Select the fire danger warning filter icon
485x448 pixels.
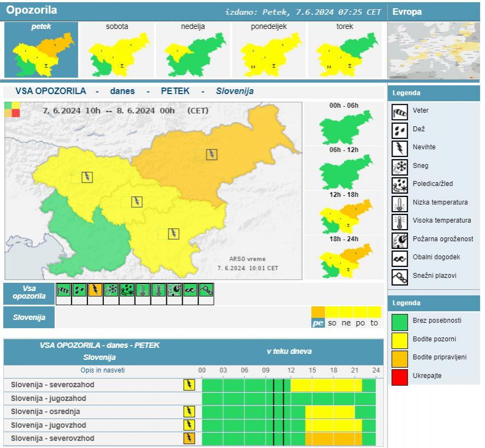(174, 290)
